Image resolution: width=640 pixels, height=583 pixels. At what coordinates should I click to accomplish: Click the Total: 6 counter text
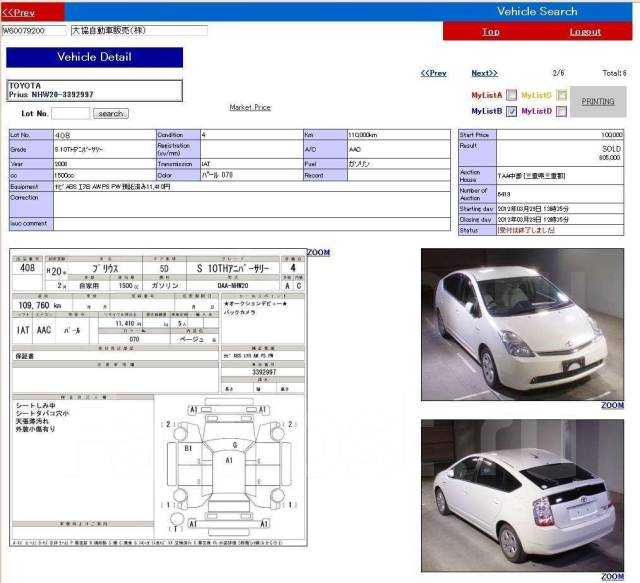tap(614, 73)
